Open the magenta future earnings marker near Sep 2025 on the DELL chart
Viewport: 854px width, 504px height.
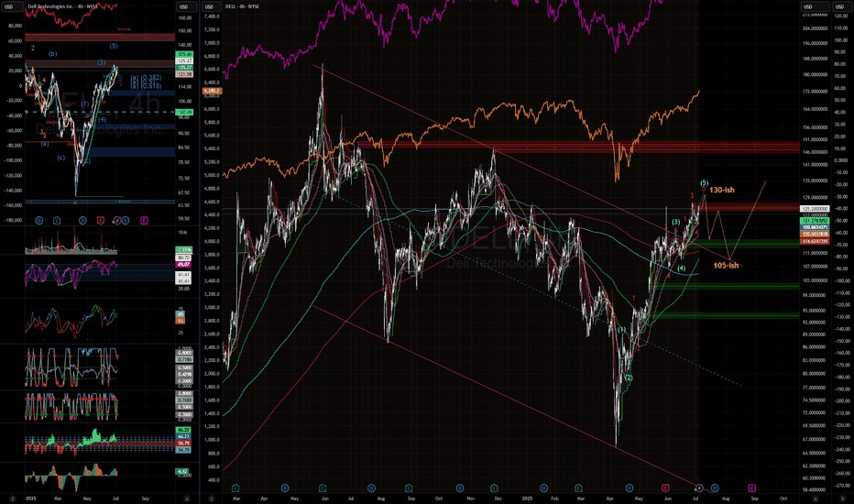(x=751, y=488)
